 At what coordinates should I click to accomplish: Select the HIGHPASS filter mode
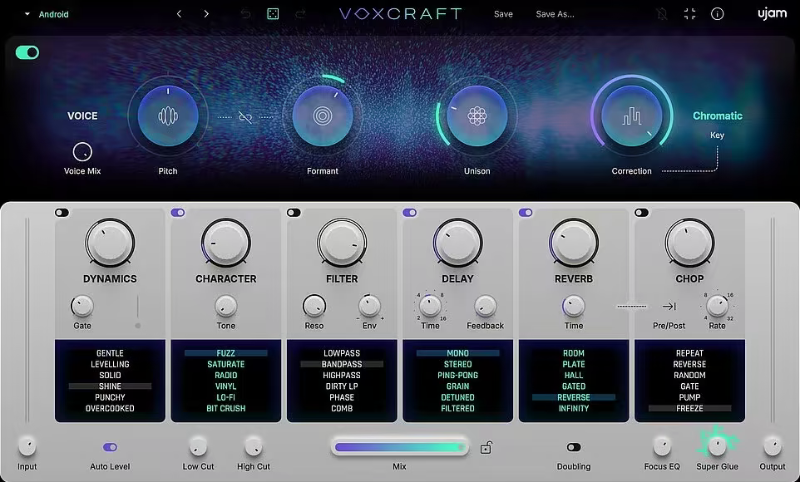tap(342, 375)
